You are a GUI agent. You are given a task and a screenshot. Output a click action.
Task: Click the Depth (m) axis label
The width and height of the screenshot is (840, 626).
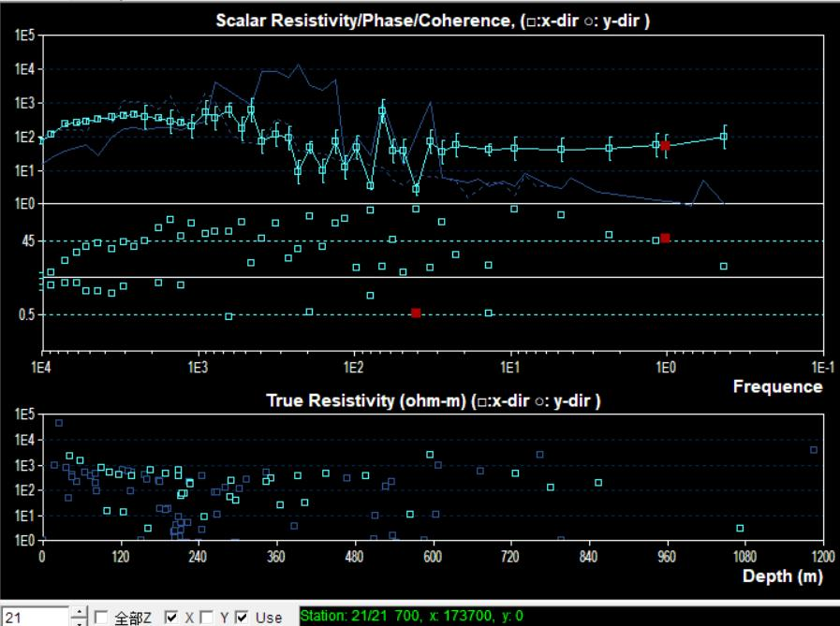(782, 576)
